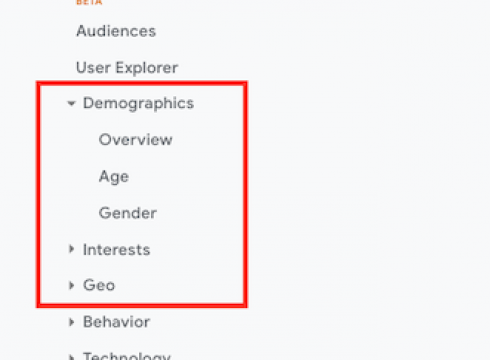Select the Demographics menu label
The height and width of the screenshot is (360, 490).
(138, 103)
